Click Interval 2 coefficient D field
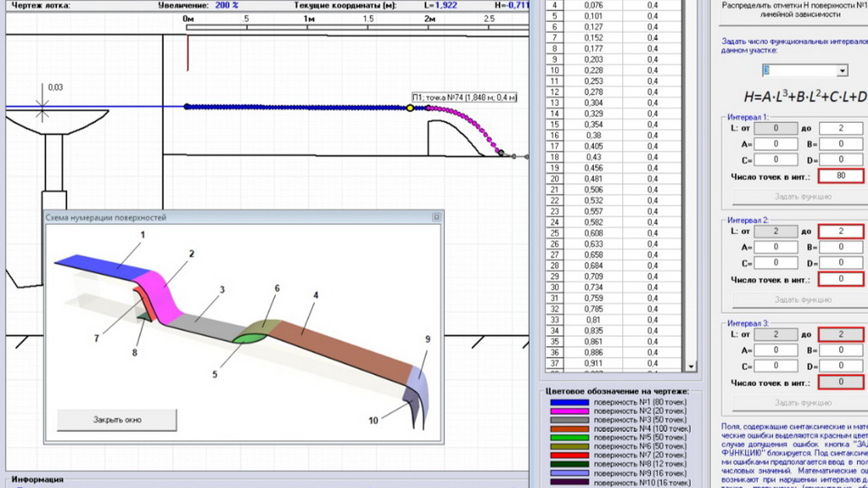 click(x=840, y=263)
